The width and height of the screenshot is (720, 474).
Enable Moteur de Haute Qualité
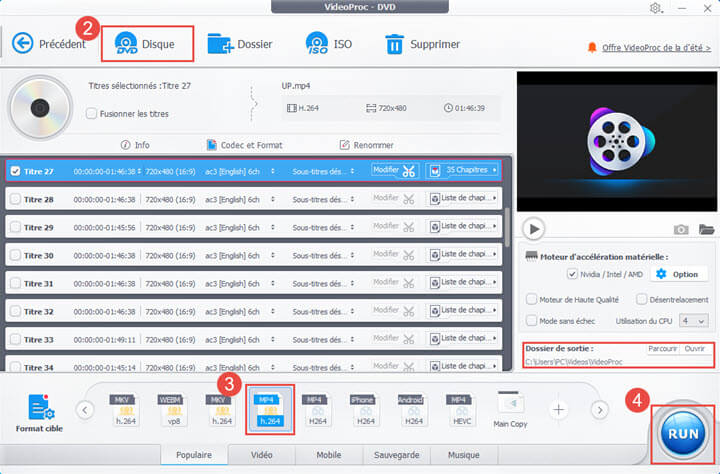point(531,299)
